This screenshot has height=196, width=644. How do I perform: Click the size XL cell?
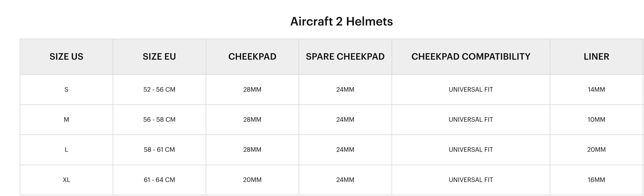tap(66, 180)
